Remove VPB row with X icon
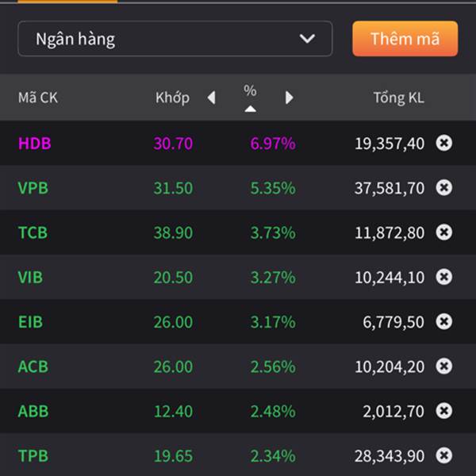Viewport: 476px width, 476px height. 444,187
